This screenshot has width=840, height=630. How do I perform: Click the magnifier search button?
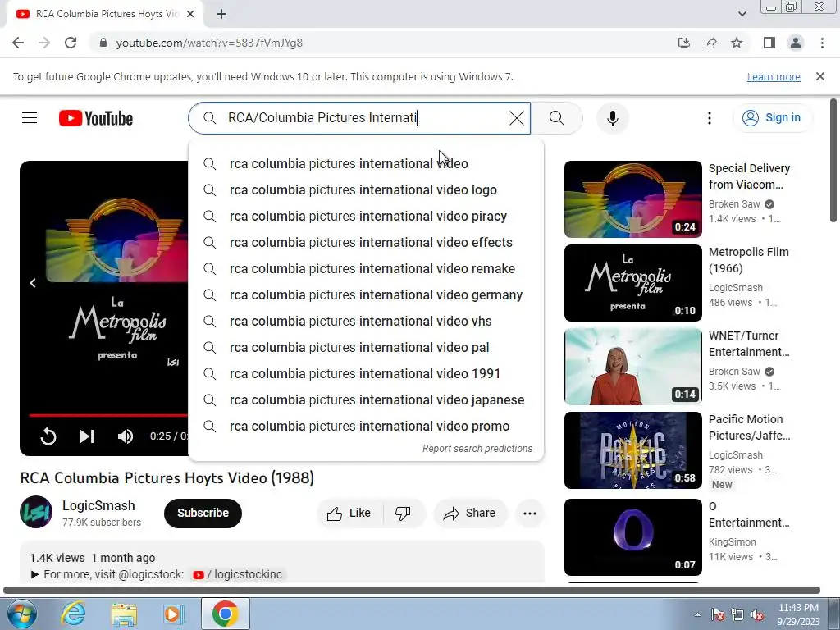557,118
